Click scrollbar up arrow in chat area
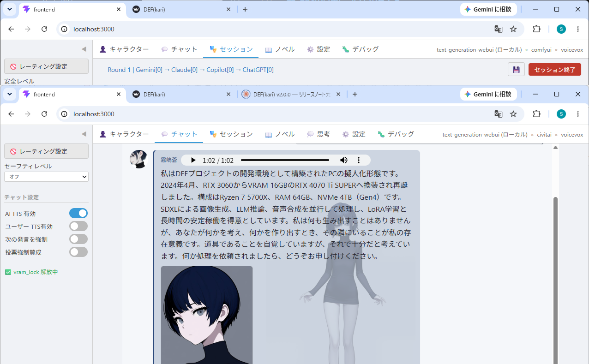This screenshot has height=364, width=589. pyautogui.click(x=556, y=147)
